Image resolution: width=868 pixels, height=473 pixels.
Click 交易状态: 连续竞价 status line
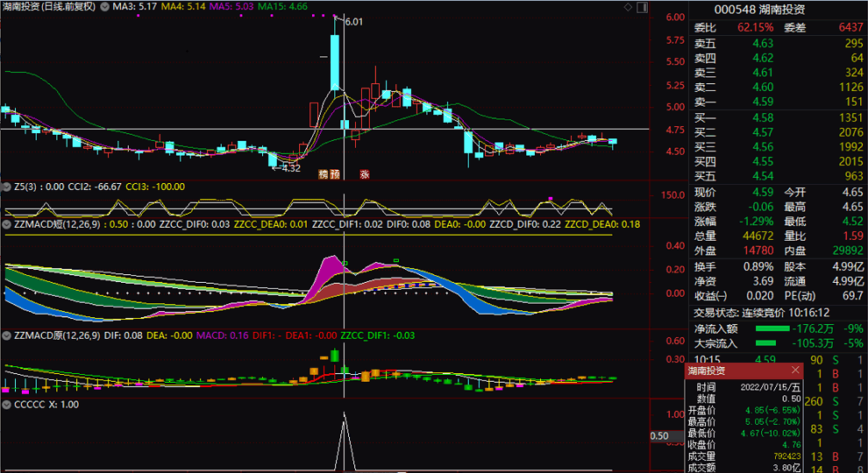[762, 313]
